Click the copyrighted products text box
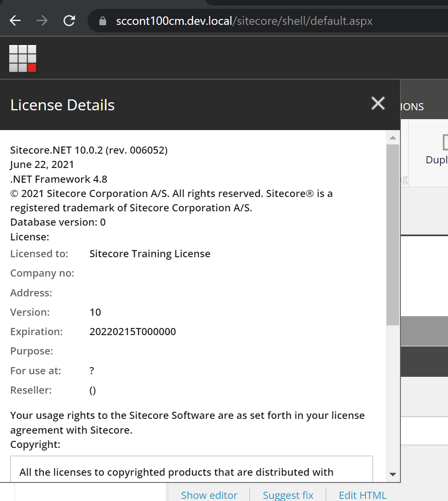This screenshot has width=448, height=501. pos(192,469)
